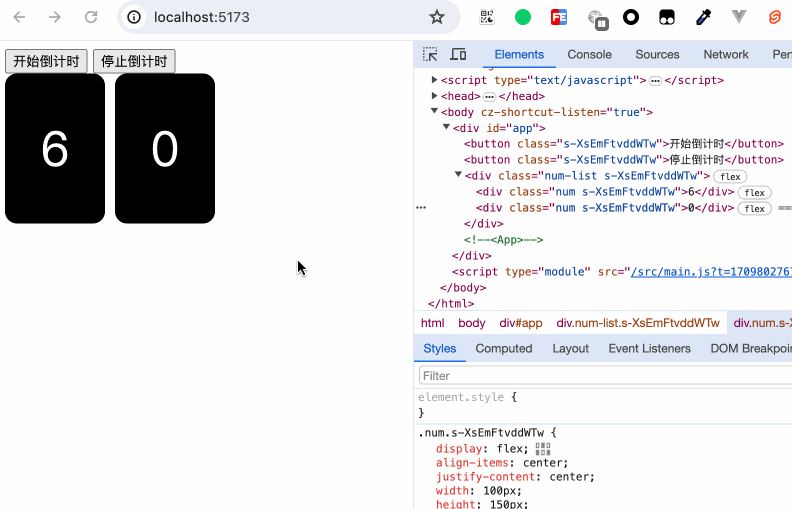Image resolution: width=792 pixels, height=509 pixels.
Task: Open the QR code extension
Action: click(487, 17)
